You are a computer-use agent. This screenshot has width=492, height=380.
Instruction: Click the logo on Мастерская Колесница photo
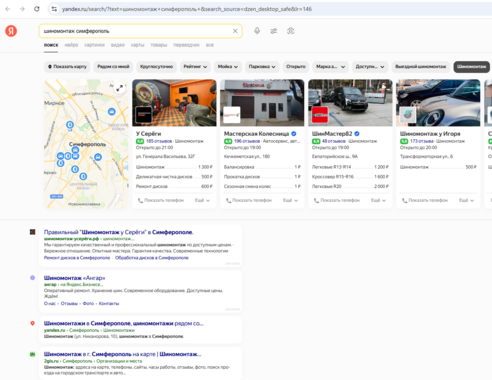click(x=232, y=115)
